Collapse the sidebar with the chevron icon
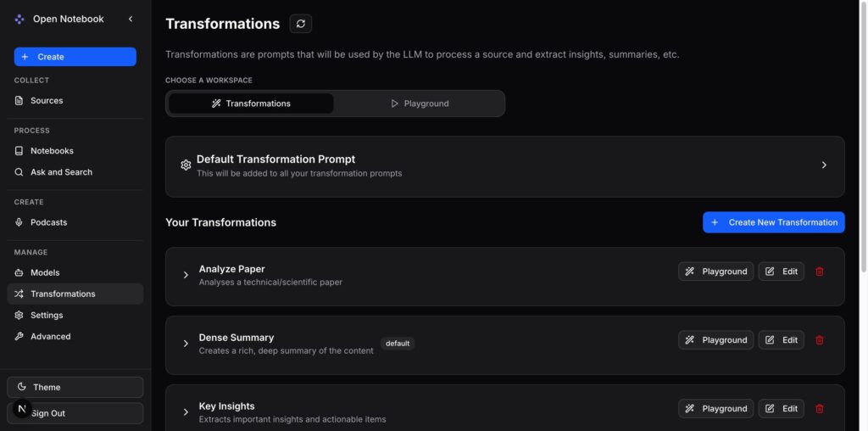The image size is (868, 431). click(x=130, y=19)
